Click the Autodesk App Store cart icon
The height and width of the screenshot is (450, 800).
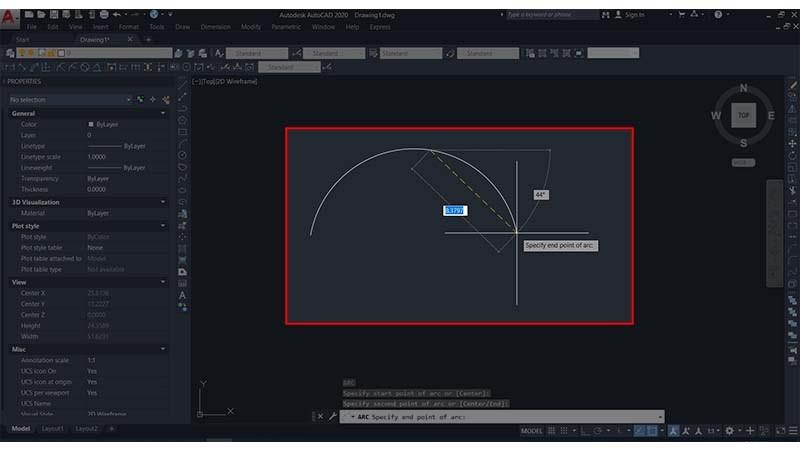682,15
